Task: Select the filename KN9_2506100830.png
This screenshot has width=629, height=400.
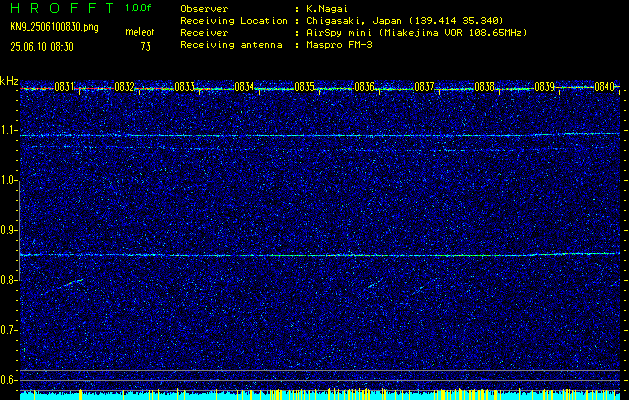Action: pyautogui.click(x=54, y=27)
